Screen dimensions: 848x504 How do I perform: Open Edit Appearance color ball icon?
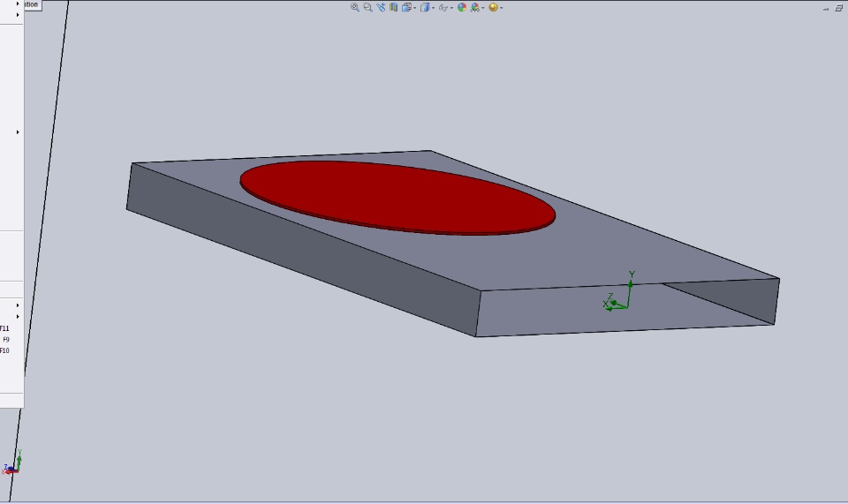click(462, 7)
